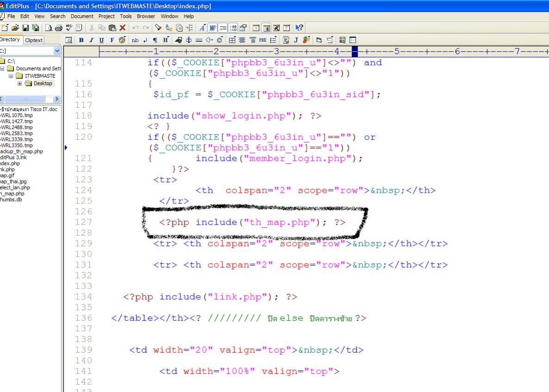Insert a paragraph tag icon
This screenshot has height=392, width=549.
[x=155, y=40]
